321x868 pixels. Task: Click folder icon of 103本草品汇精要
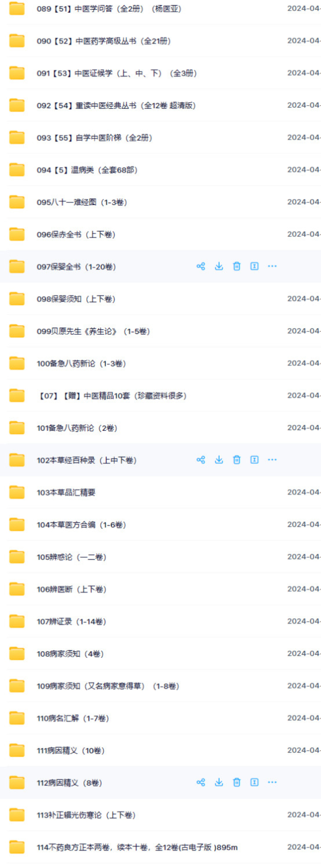point(17,493)
